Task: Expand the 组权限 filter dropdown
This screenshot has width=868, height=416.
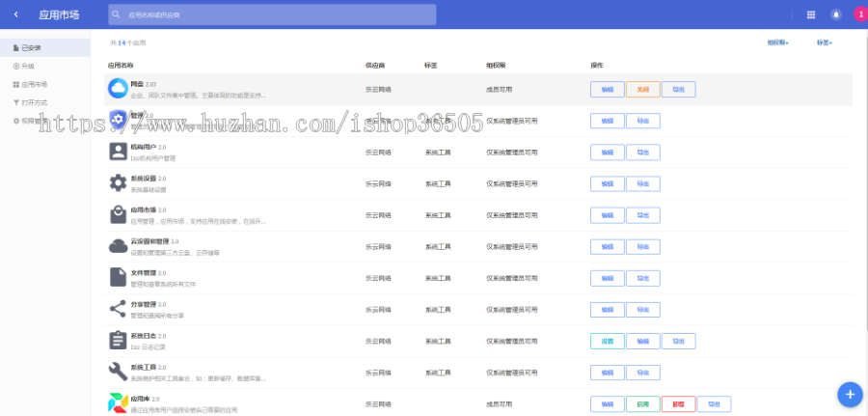Action: point(777,42)
